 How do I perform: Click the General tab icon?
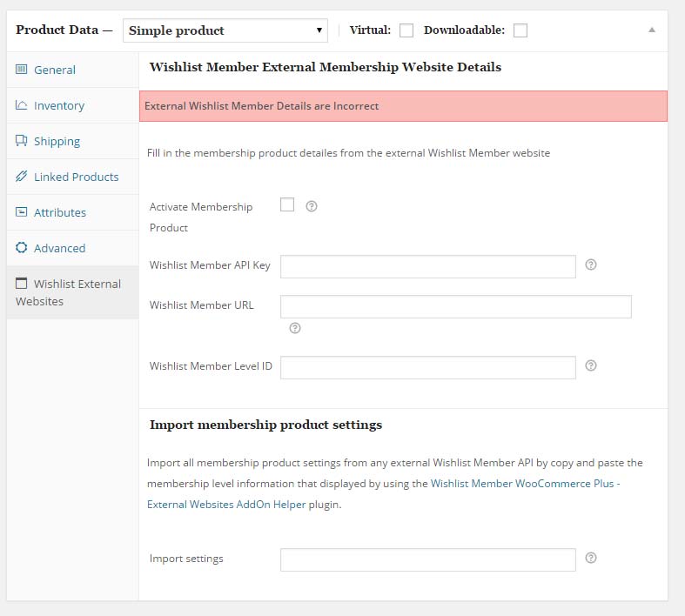click(x=22, y=70)
